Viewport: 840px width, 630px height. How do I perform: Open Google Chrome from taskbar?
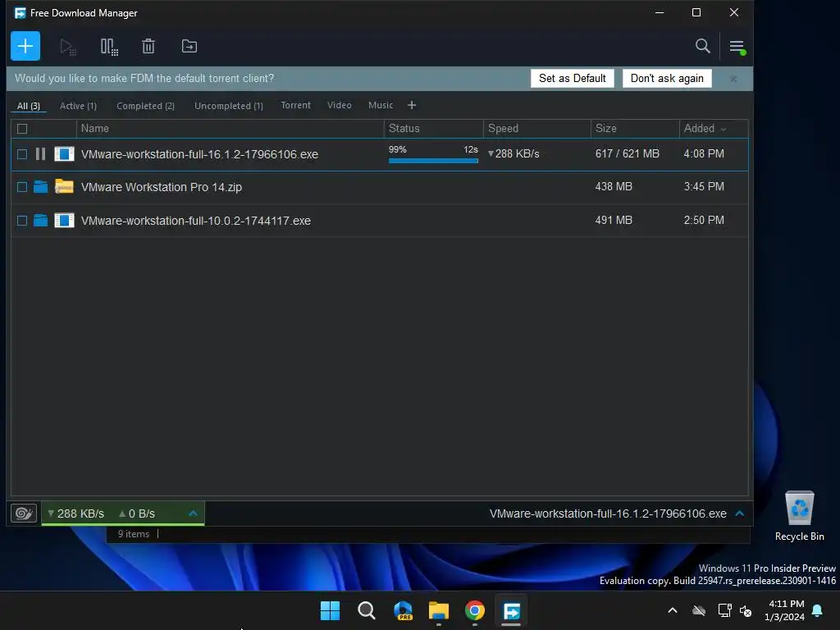[475, 610]
